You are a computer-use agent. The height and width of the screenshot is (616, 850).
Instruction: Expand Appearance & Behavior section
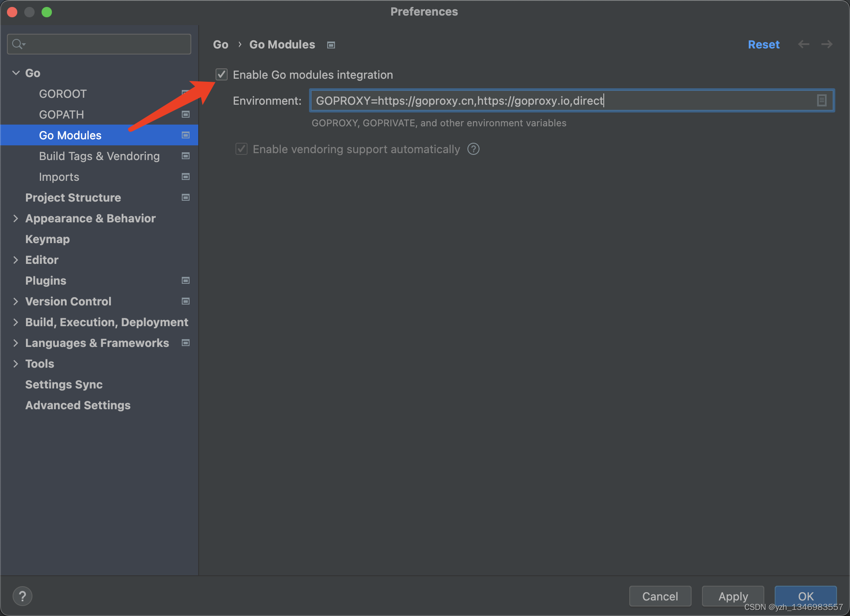coord(16,218)
